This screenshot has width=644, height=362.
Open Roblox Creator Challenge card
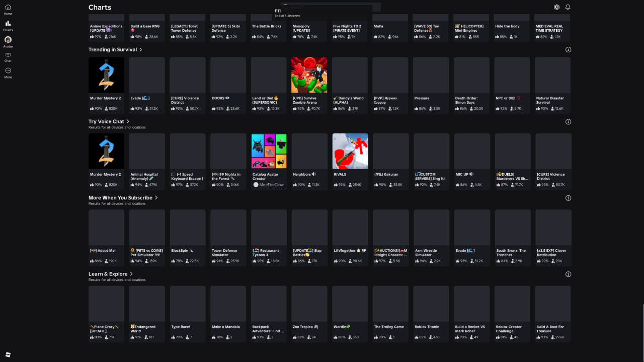pyautogui.click(x=513, y=314)
